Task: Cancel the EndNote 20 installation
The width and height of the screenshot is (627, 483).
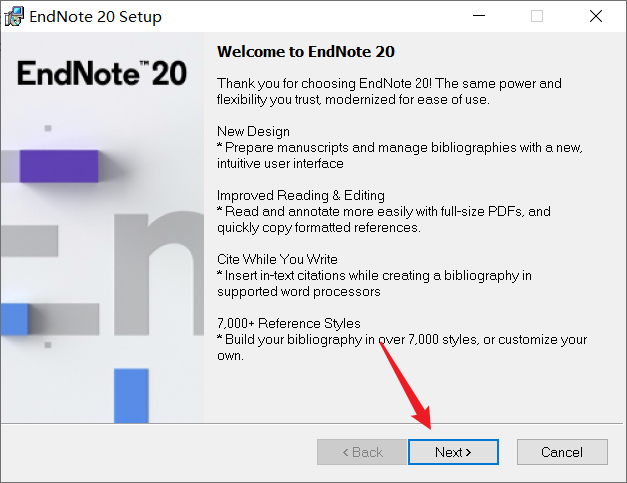Action: click(562, 452)
